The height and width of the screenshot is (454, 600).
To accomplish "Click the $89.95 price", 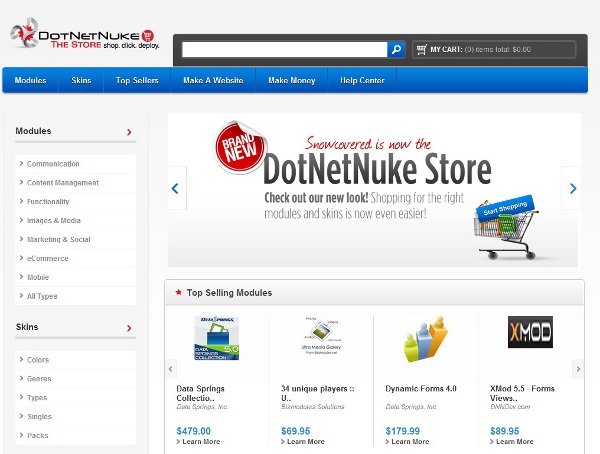I will coord(504,431).
